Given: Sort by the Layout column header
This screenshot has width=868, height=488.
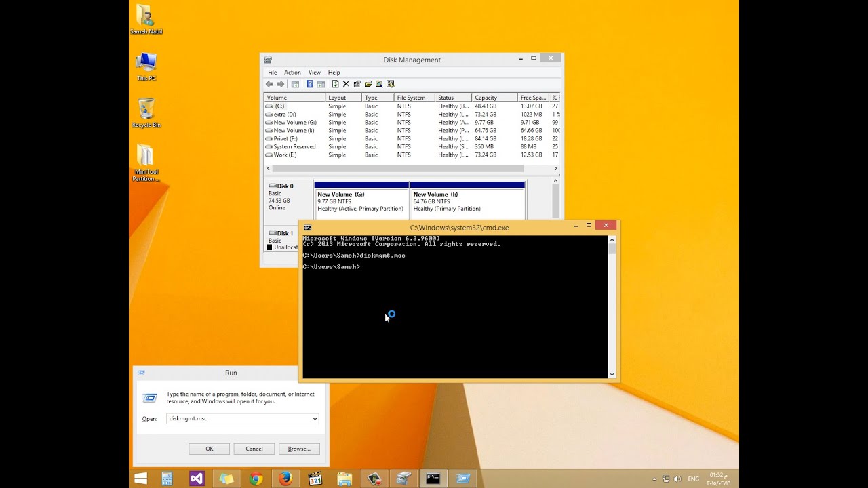Looking at the screenshot, I should [343, 98].
